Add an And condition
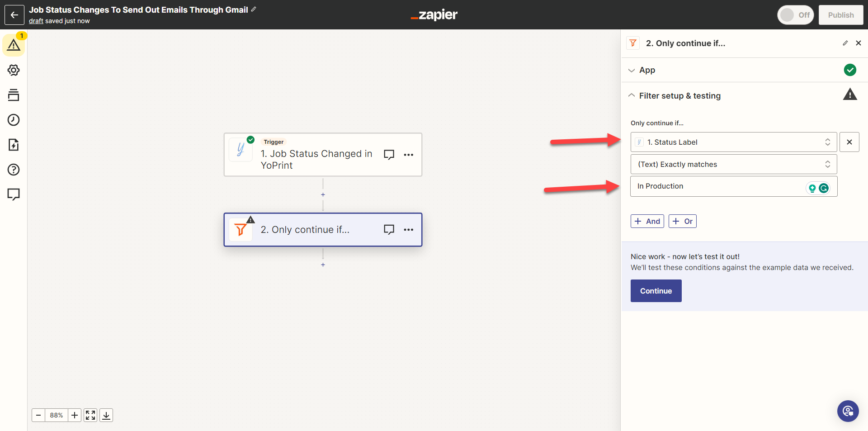The height and width of the screenshot is (431, 868). pos(647,221)
